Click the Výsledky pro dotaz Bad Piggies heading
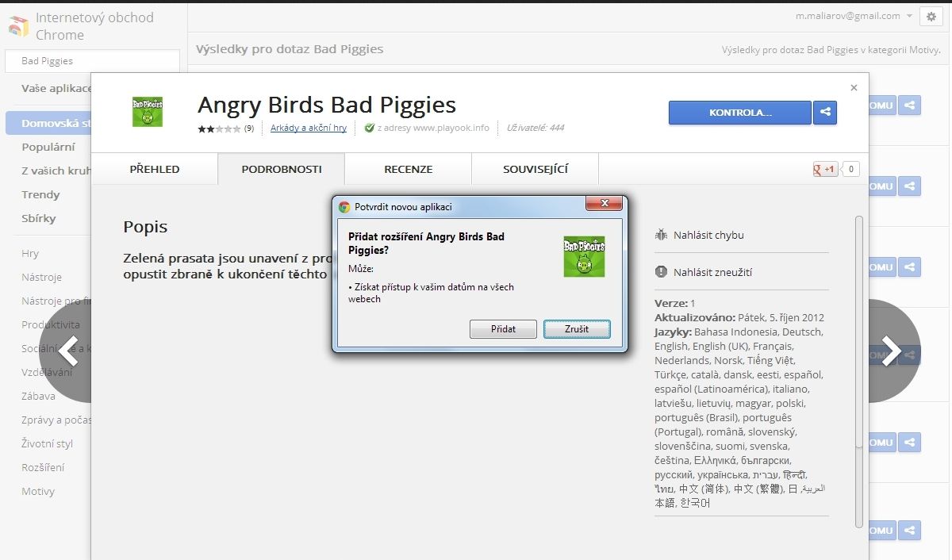The image size is (952, 560). tap(290, 49)
